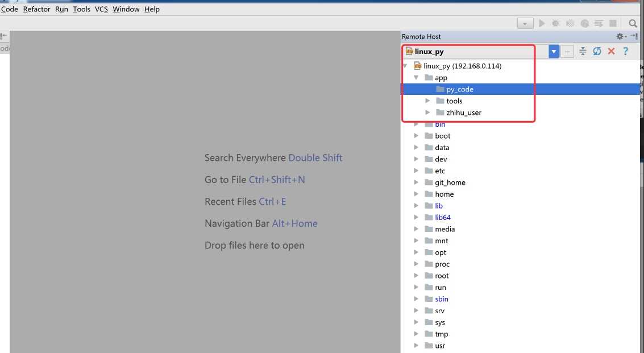Click the striped-lines icon beside Stop
644x353 pixels.
coord(599,23)
